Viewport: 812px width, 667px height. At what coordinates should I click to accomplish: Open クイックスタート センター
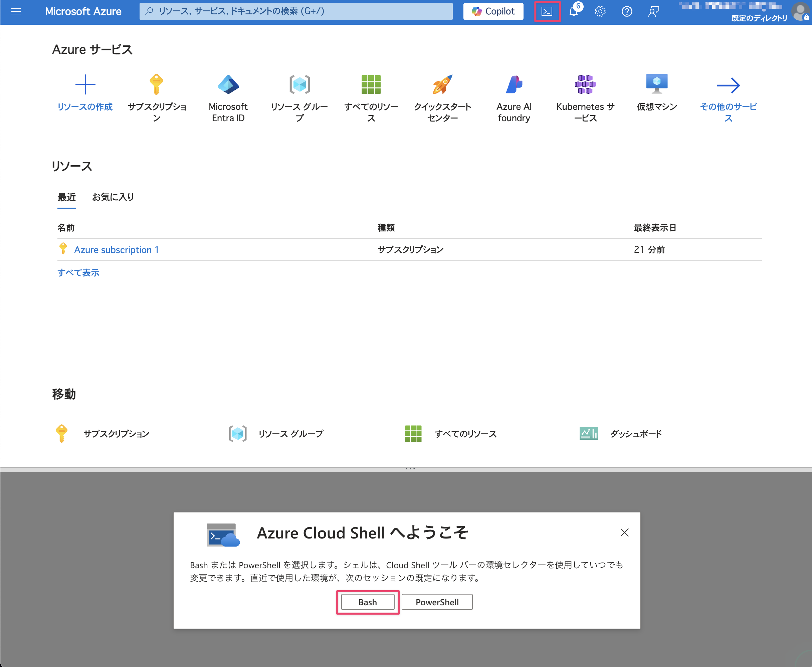[442, 84]
